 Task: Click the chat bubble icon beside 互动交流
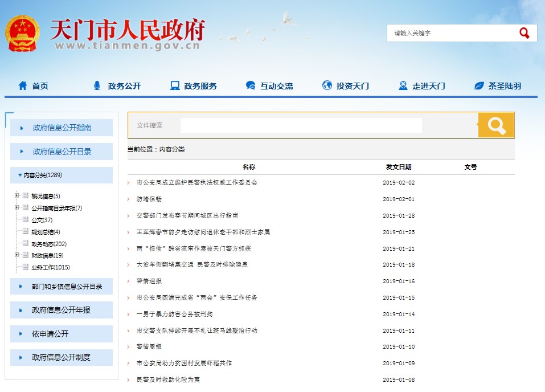click(x=251, y=86)
